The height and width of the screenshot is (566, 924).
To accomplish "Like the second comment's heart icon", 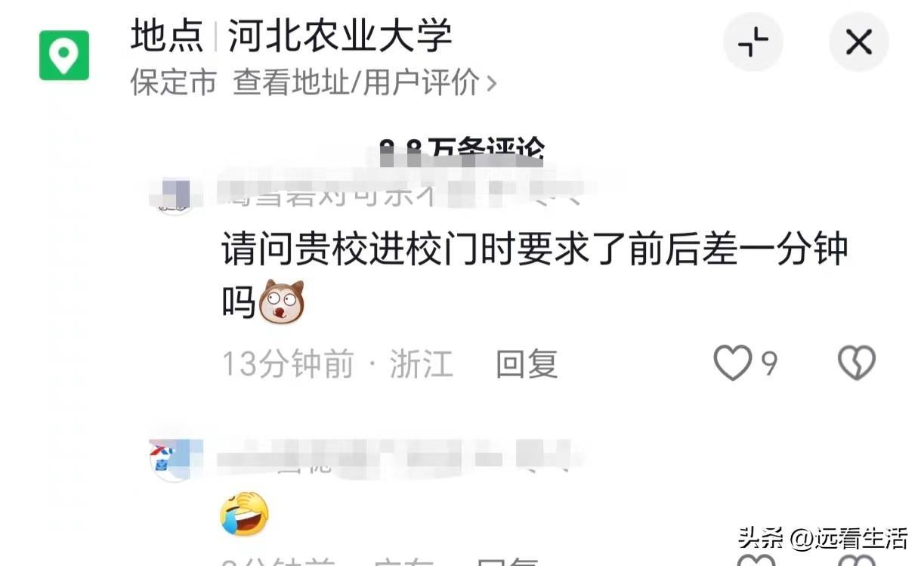I will coord(755,561).
